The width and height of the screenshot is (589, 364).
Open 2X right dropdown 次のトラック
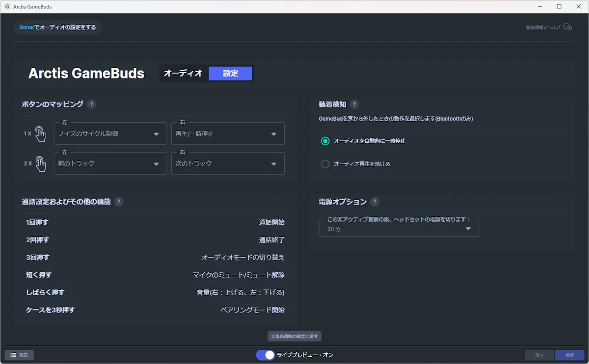point(228,163)
